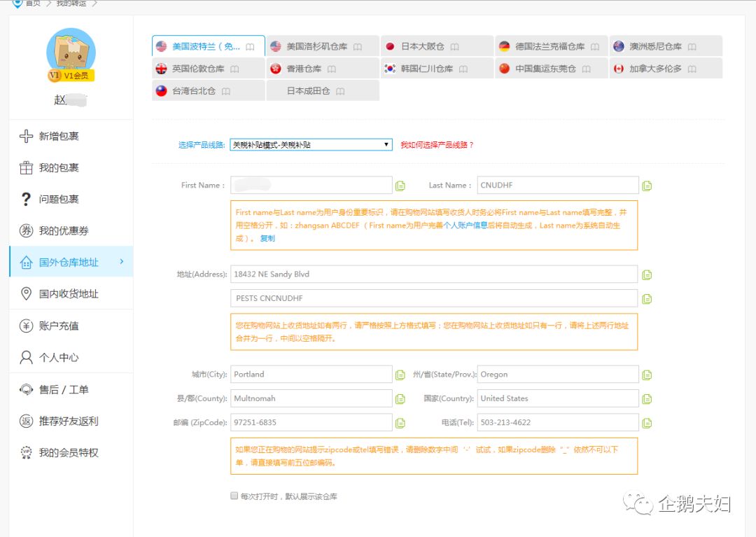Copy the Last Name field value
The height and width of the screenshot is (537, 756).
pyautogui.click(x=647, y=186)
